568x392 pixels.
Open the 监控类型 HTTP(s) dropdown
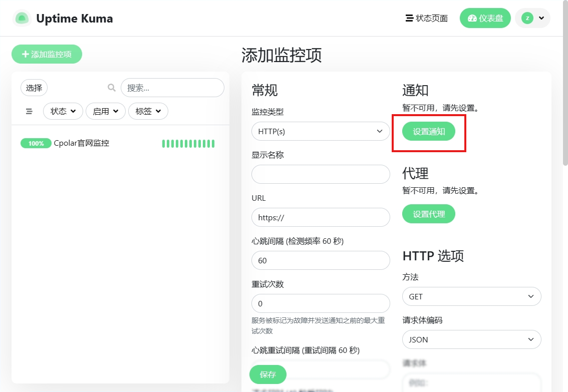pyautogui.click(x=321, y=132)
